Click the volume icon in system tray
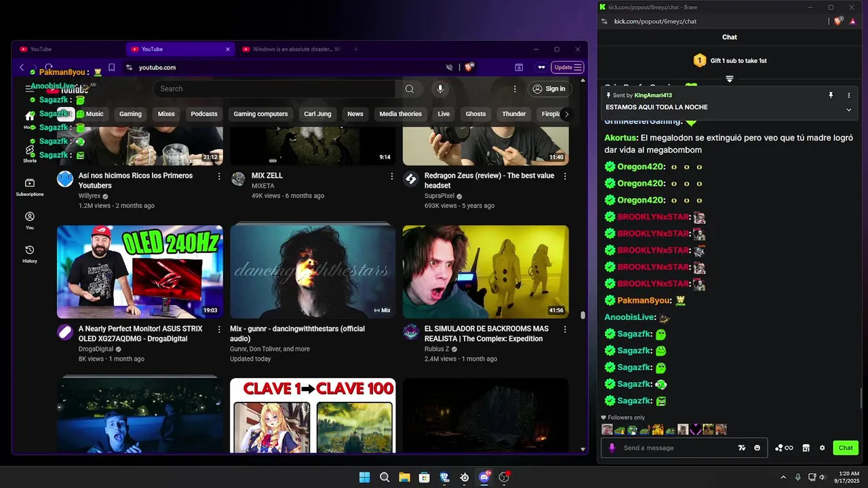The height and width of the screenshot is (488, 868). (822, 477)
